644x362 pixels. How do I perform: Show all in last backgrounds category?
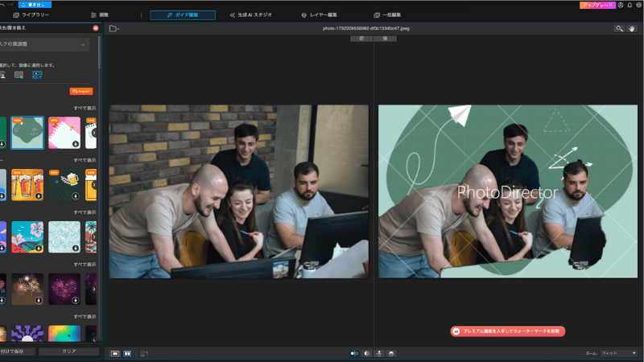[85, 316]
